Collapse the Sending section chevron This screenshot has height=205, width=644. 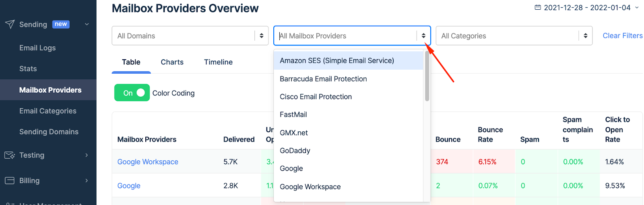point(87,24)
